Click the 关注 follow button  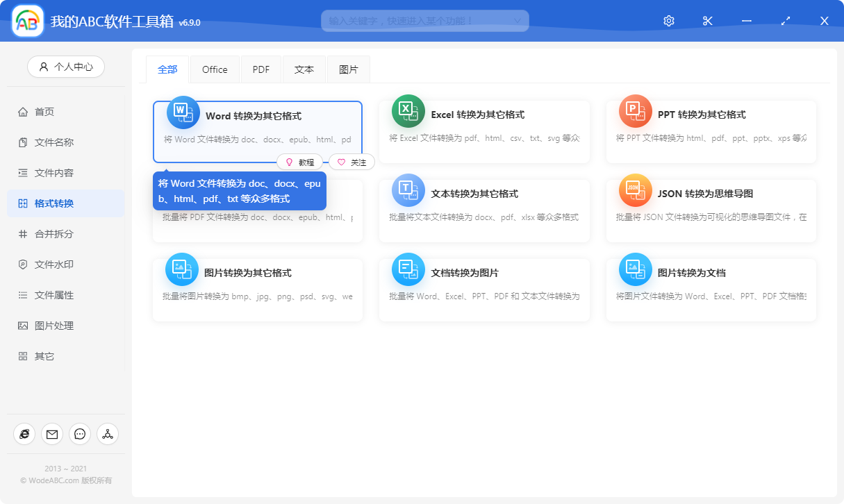(353, 162)
